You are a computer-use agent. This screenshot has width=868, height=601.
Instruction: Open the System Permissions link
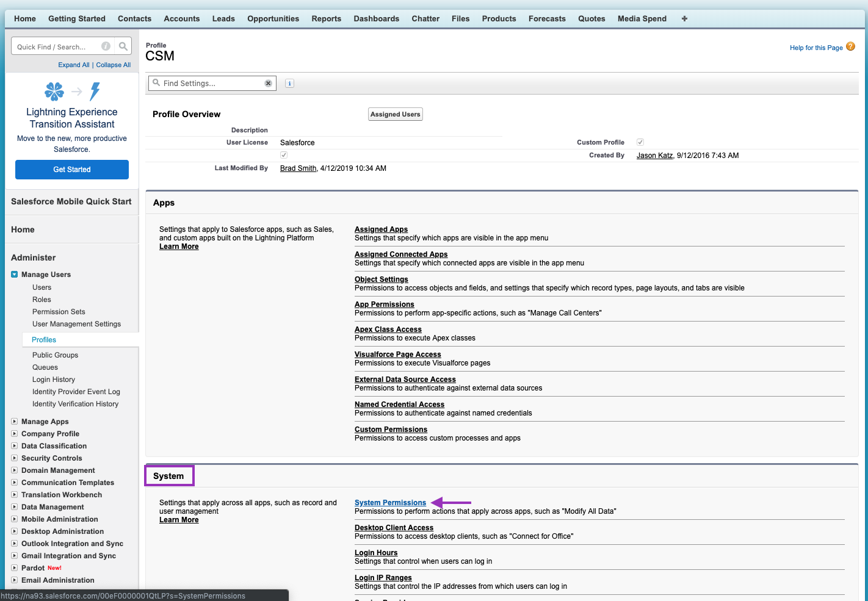pos(391,503)
